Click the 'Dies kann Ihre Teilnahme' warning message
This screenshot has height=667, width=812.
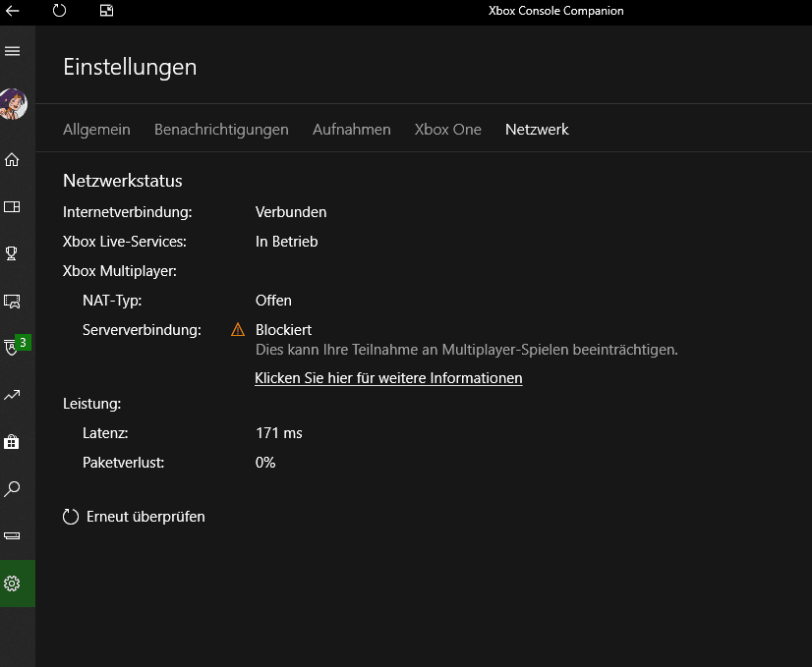[467, 350]
